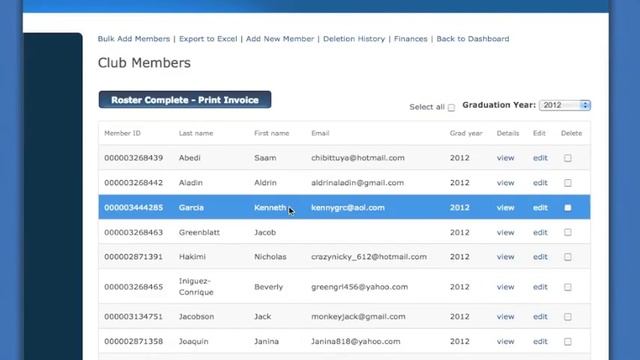Click first name Nicholas
The image size is (640, 360).
tap(270, 257)
